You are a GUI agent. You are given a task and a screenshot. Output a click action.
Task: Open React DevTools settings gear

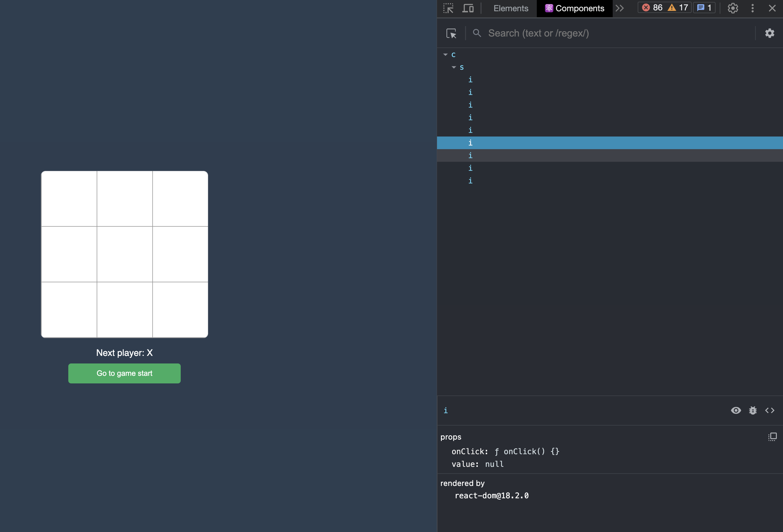770,33
